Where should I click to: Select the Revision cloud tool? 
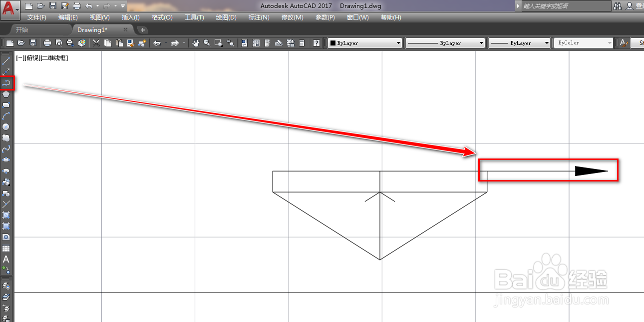point(6,137)
